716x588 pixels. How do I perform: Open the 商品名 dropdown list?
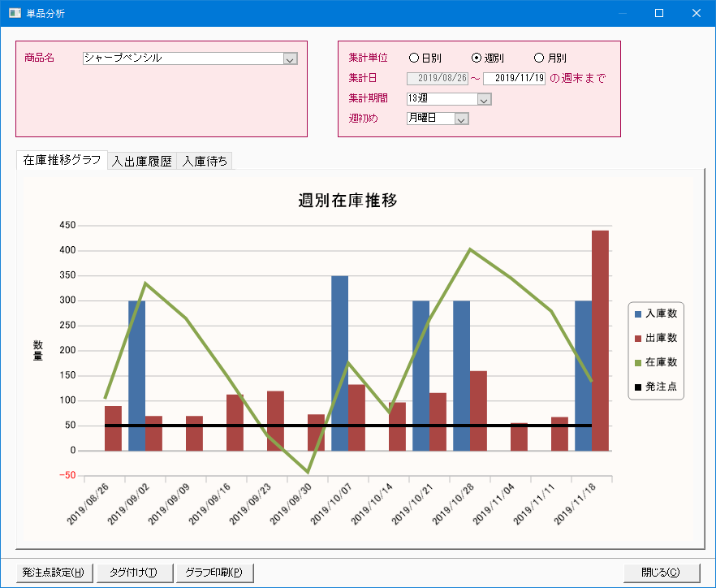click(290, 58)
